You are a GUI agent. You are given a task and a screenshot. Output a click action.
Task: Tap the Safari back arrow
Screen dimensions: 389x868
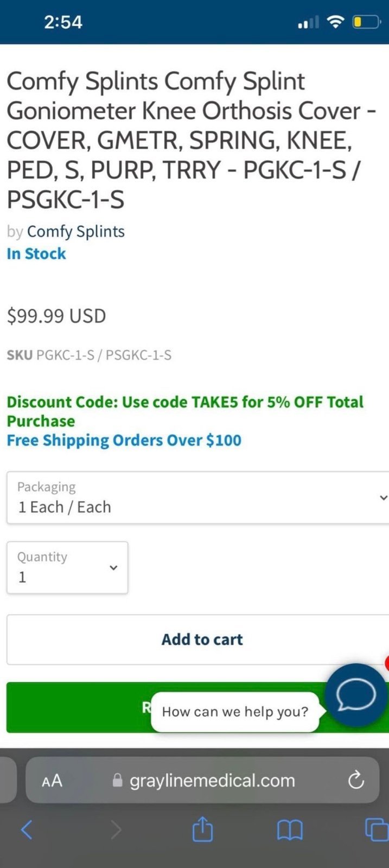click(x=27, y=829)
